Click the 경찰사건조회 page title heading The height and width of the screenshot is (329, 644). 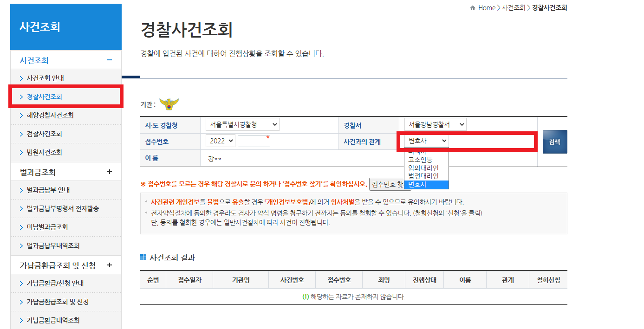186,30
